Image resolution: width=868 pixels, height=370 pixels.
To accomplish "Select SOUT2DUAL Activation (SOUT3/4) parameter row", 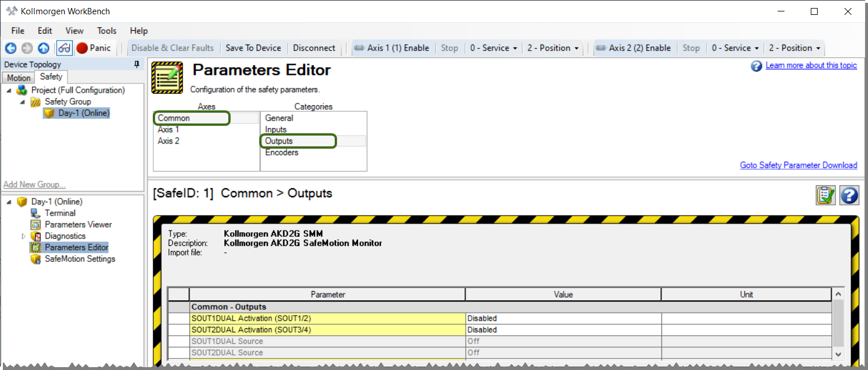I will pyautogui.click(x=327, y=330).
